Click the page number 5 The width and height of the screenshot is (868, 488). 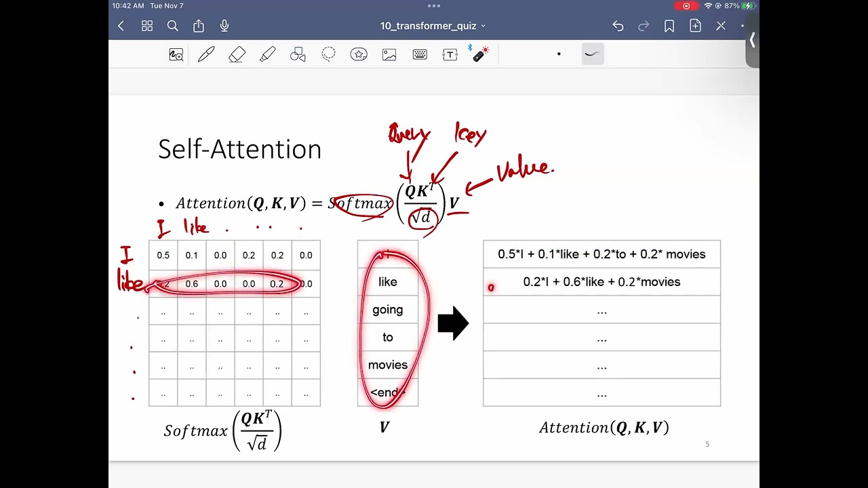707,445
